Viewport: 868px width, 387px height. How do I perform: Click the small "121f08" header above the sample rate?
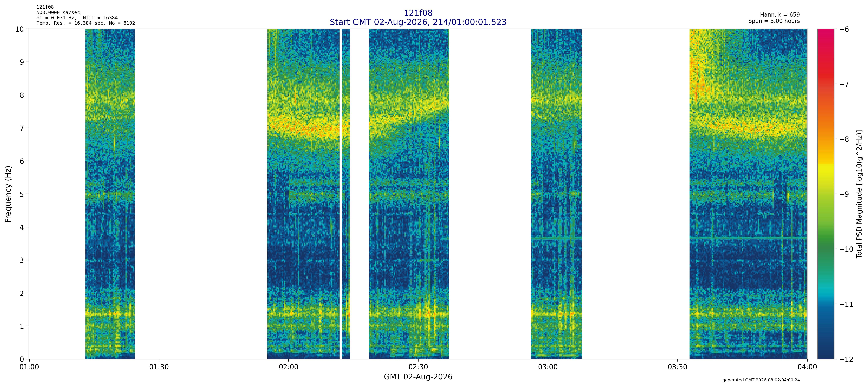[x=45, y=7]
